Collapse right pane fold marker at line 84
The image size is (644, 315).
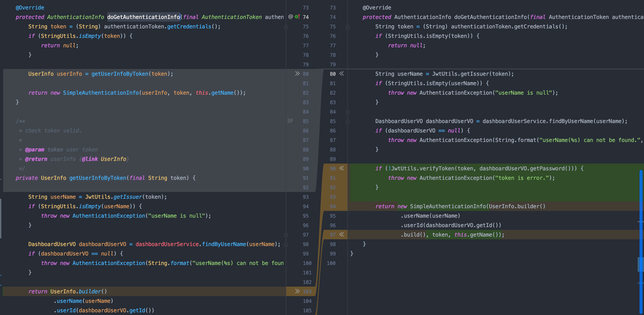[347, 112]
